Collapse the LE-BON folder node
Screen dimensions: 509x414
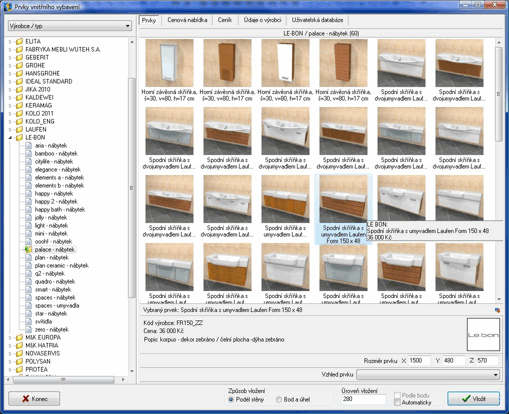(x=10, y=137)
